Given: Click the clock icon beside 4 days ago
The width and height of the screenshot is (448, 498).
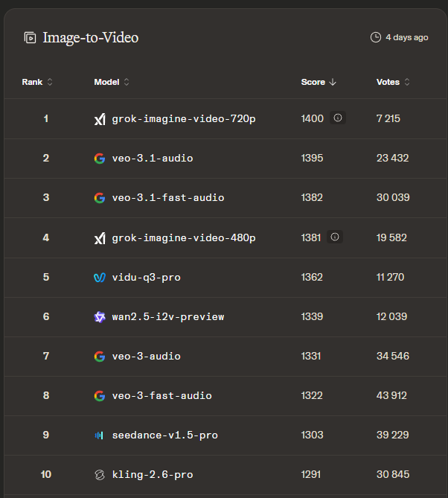Looking at the screenshot, I should [x=376, y=37].
